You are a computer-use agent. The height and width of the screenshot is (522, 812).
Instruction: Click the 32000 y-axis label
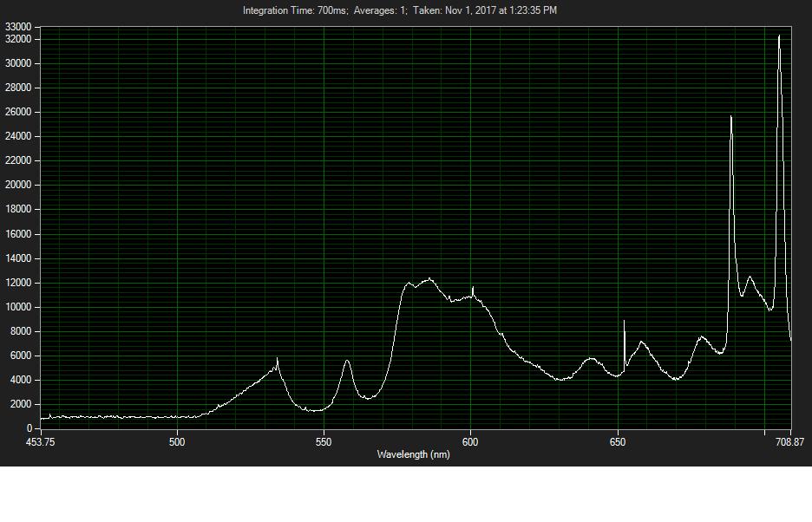[18, 39]
